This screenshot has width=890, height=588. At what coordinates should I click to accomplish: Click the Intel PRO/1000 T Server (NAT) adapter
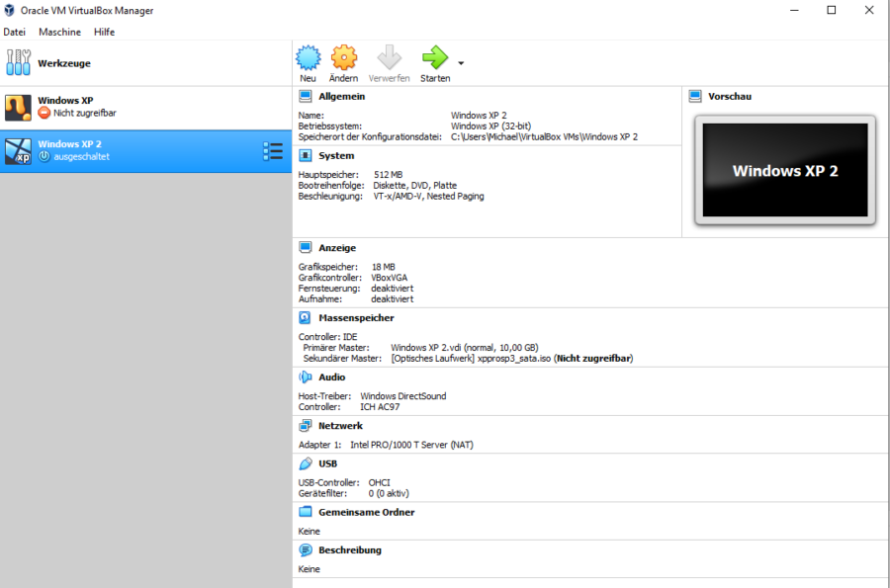(x=411, y=445)
